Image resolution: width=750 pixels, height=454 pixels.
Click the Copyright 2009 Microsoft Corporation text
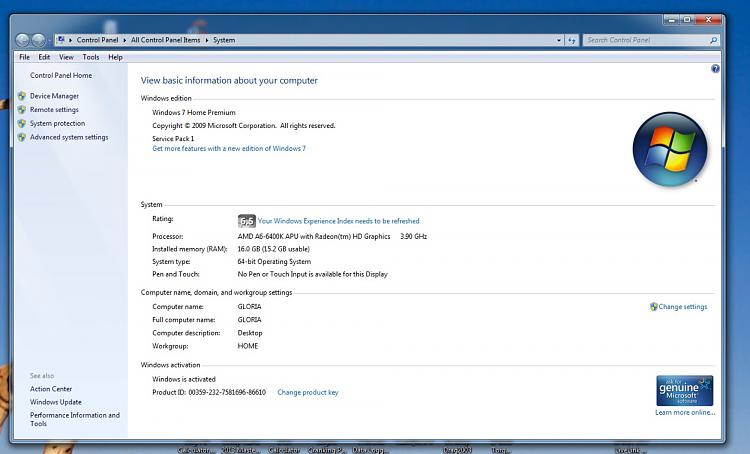point(243,126)
